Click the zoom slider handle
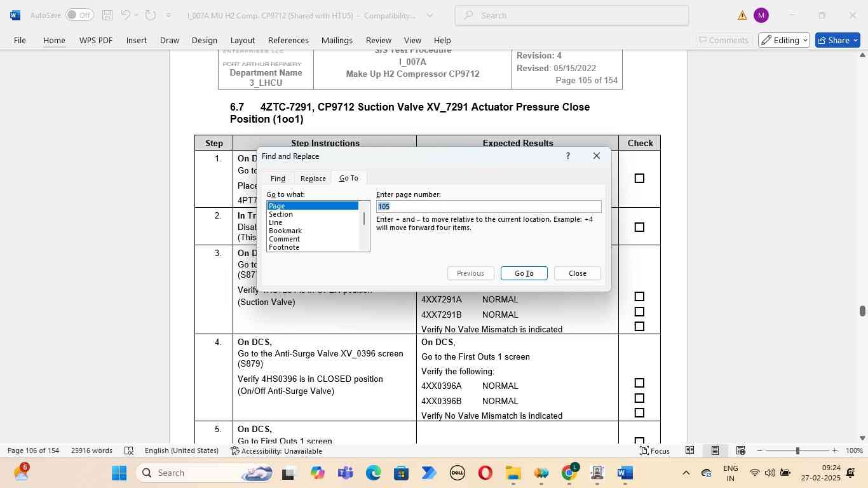 click(x=797, y=451)
